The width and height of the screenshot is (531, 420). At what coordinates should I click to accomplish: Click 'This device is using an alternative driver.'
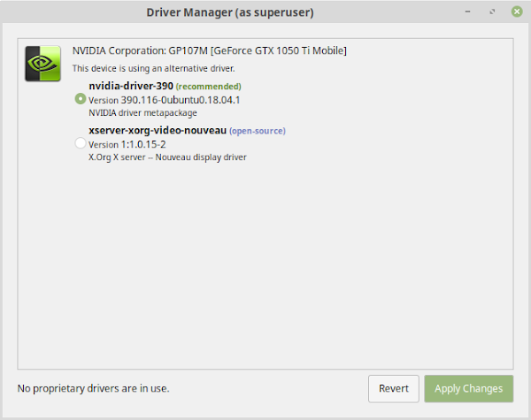pos(153,68)
